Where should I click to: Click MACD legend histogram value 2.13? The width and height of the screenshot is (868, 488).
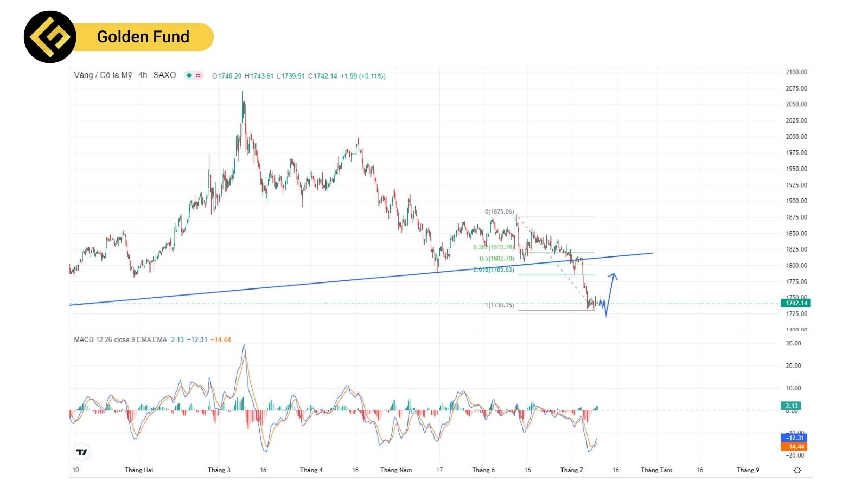pos(177,339)
